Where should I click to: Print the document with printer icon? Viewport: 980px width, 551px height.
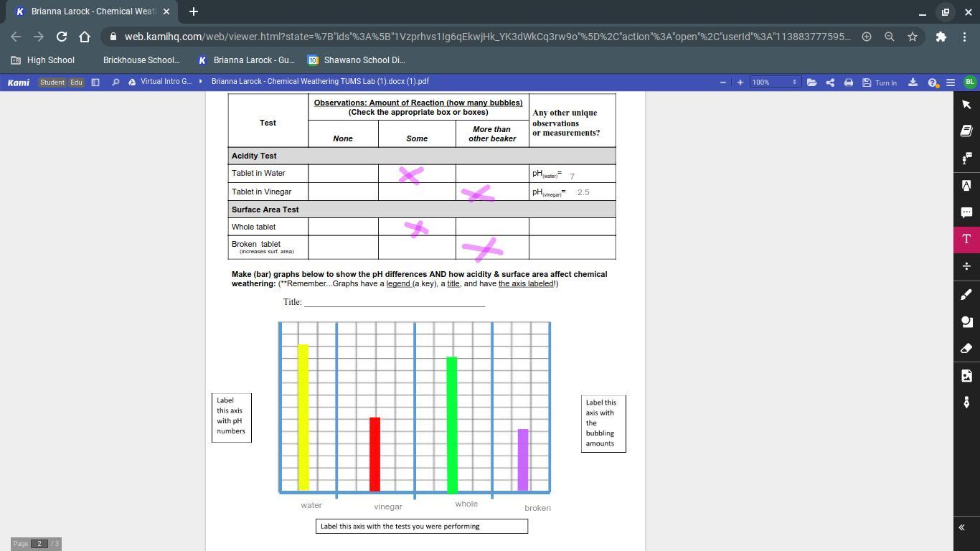click(x=848, y=83)
